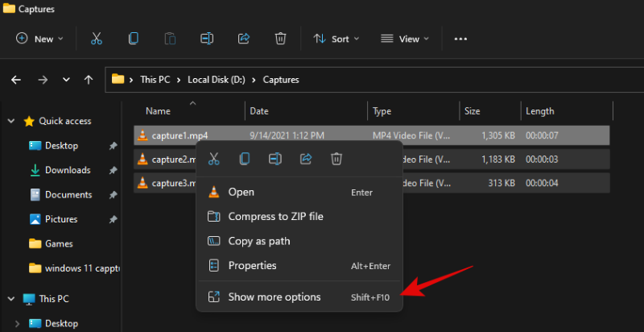Go up one folder level with Up arrow
Screen dimensions: 644x332
coord(89,80)
